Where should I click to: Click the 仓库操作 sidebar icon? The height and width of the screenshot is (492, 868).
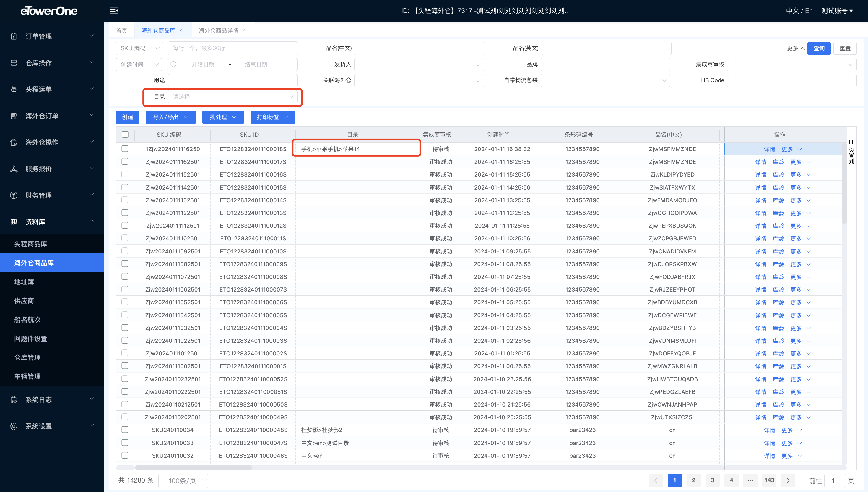[x=14, y=63]
